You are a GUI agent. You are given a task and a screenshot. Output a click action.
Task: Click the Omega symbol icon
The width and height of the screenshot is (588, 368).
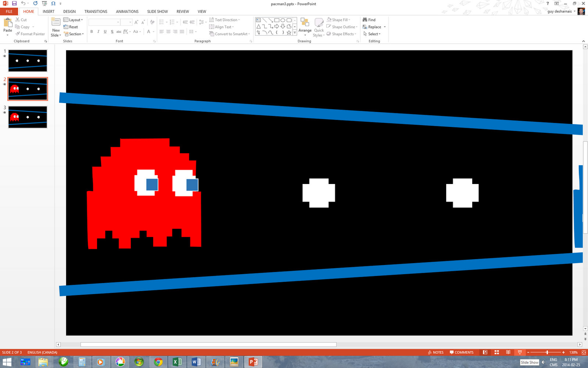tap(53, 3)
